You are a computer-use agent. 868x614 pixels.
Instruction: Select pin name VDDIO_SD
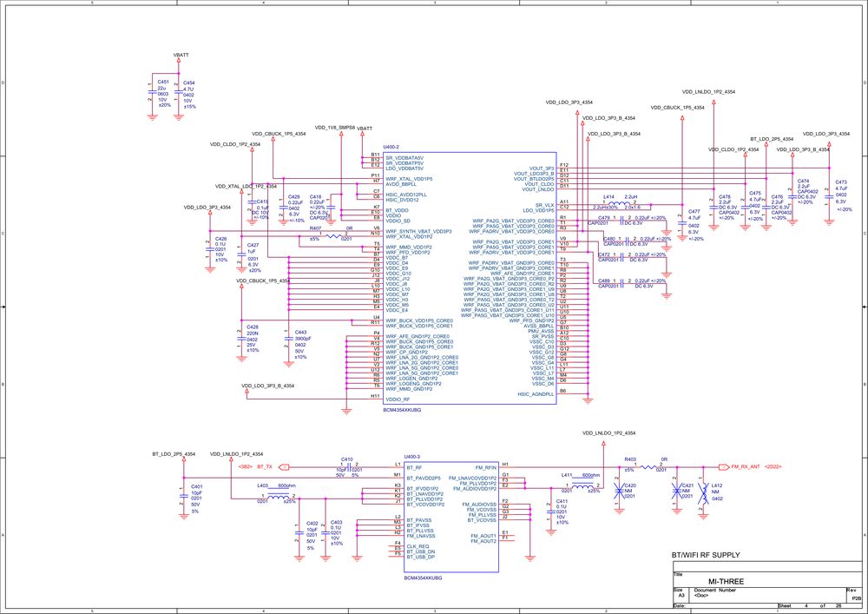[x=398, y=221]
